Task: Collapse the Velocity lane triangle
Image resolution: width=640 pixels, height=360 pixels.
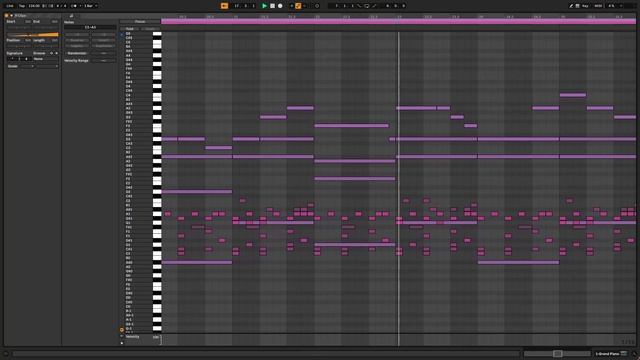Action: coord(122,337)
